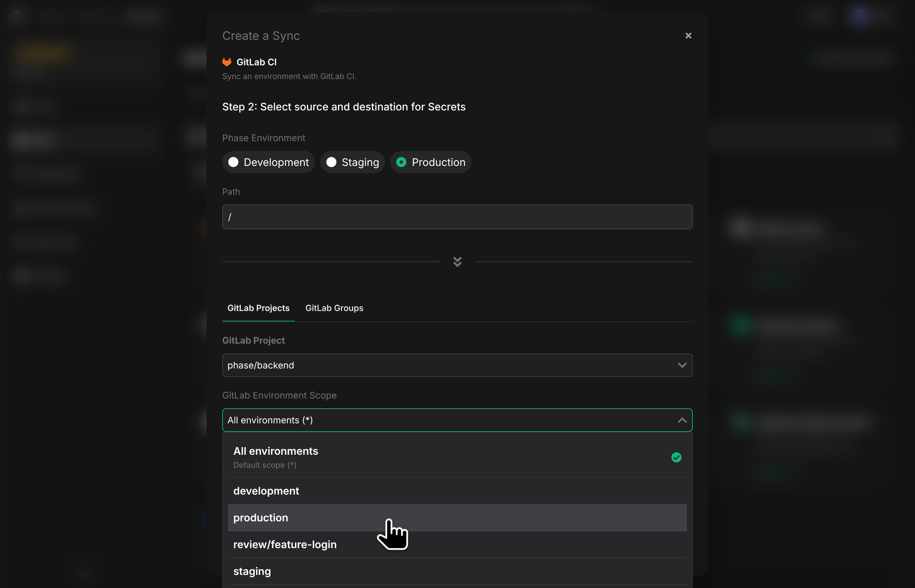The image size is (915, 588).
Task: Click the GitLab Environment Scope label
Action: pyautogui.click(x=279, y=395)
